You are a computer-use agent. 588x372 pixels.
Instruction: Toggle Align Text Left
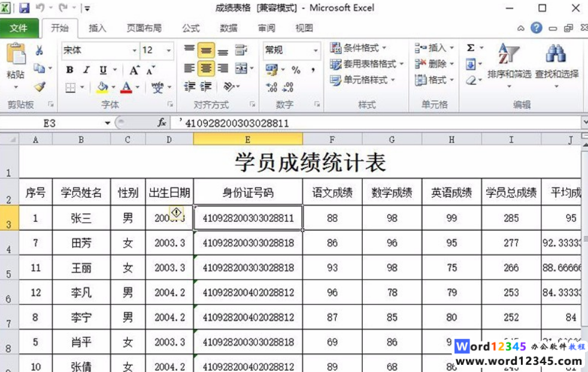click(189, 68)
